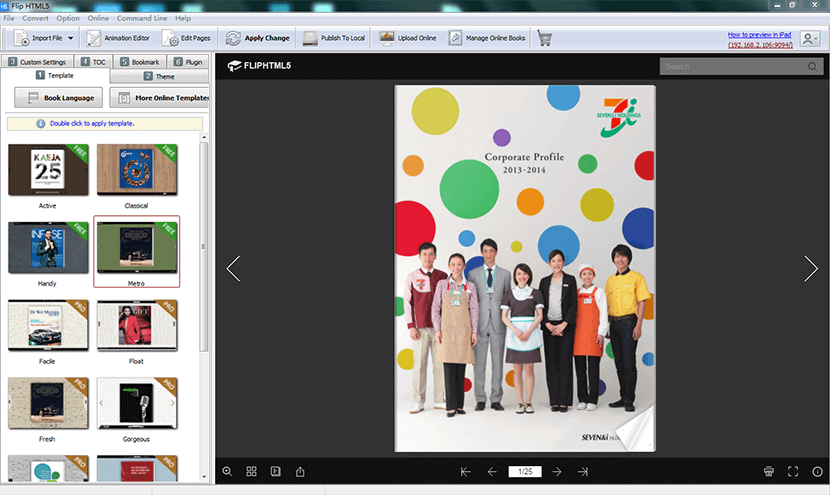This screenshot has width=830, height=495.
Task: Click the book cover page
Action: tap(525, 268)
